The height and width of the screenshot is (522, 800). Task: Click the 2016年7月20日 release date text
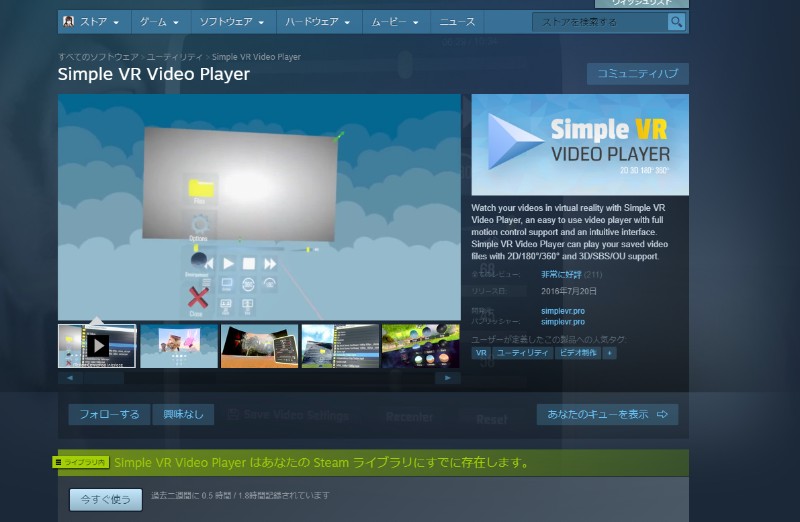[568, 291]
